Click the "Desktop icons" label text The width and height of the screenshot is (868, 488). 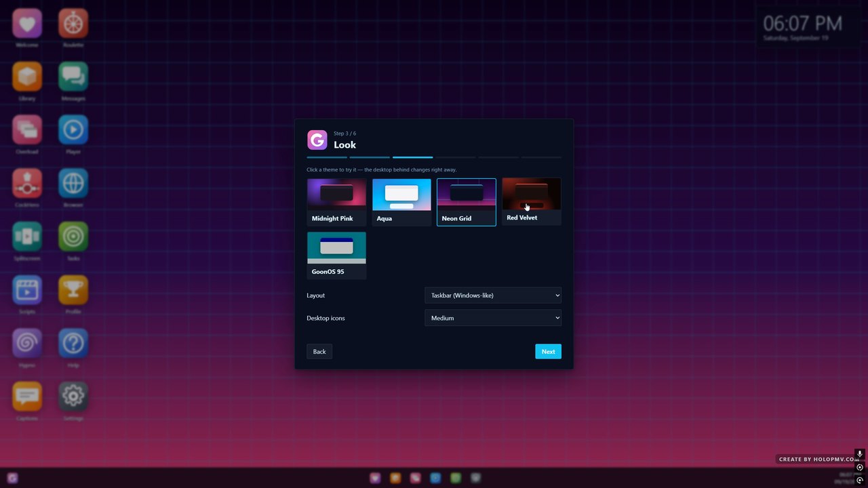tap(325, 318)
